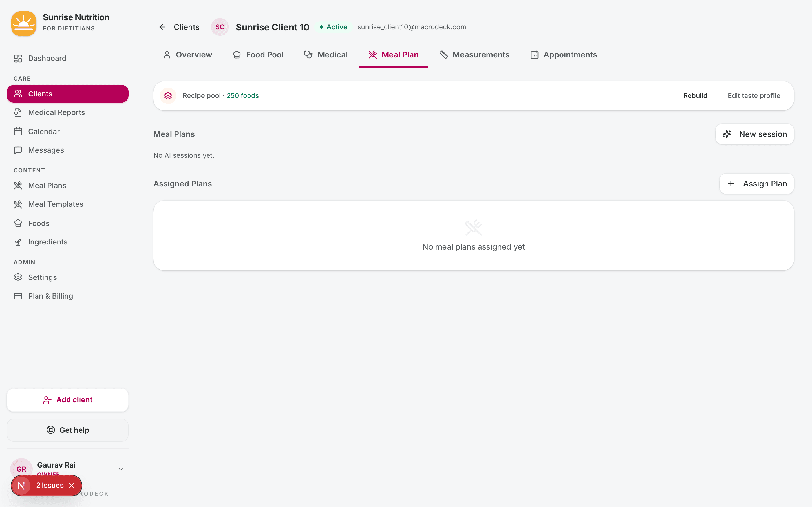Open Edit taste profile
The height and width of the screenshot is (507, 812).
pyautogui.click(x=754, y=95)
